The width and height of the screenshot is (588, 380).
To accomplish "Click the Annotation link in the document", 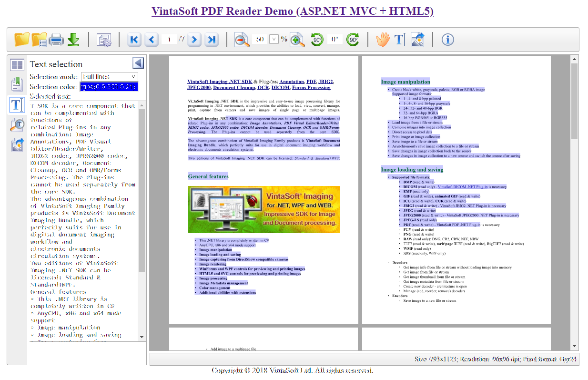I will (x=291, y=82).
